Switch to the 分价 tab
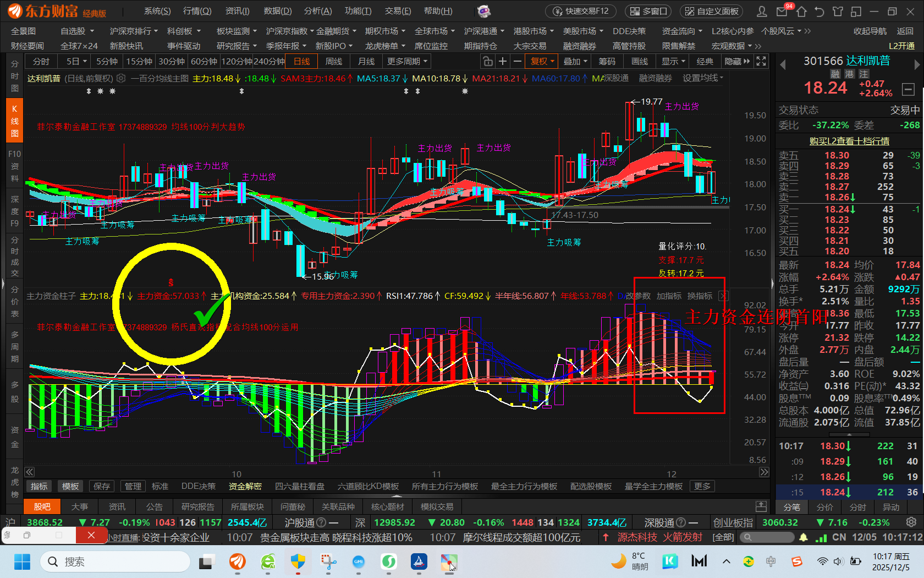Image resolution: width=924 pixels, height=578 pixels. (x=825, y=507)
